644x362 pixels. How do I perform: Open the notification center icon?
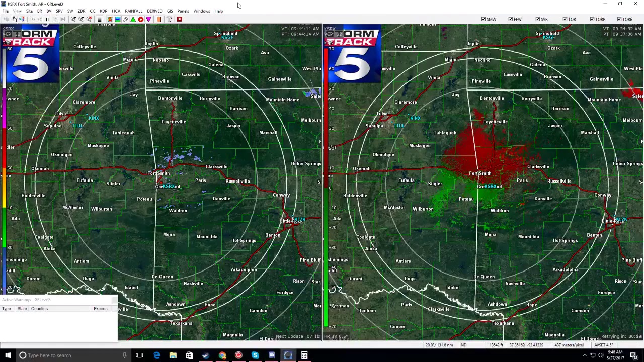point(633,355)
